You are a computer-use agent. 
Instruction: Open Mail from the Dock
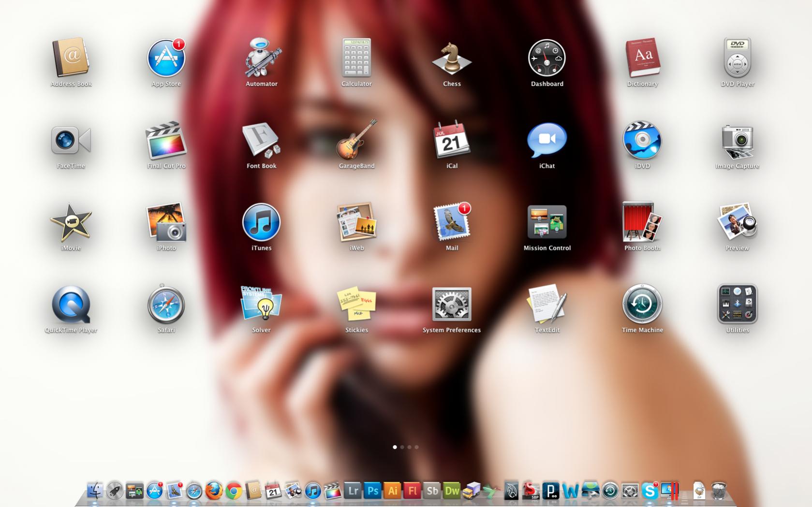pos(175,491)
